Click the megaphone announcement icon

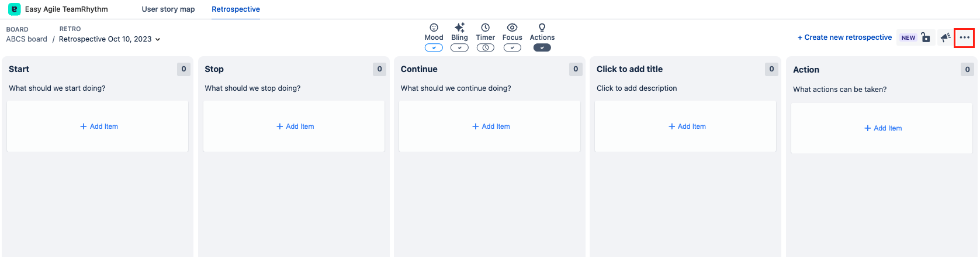pyautogui.click(x=945, y=37)
